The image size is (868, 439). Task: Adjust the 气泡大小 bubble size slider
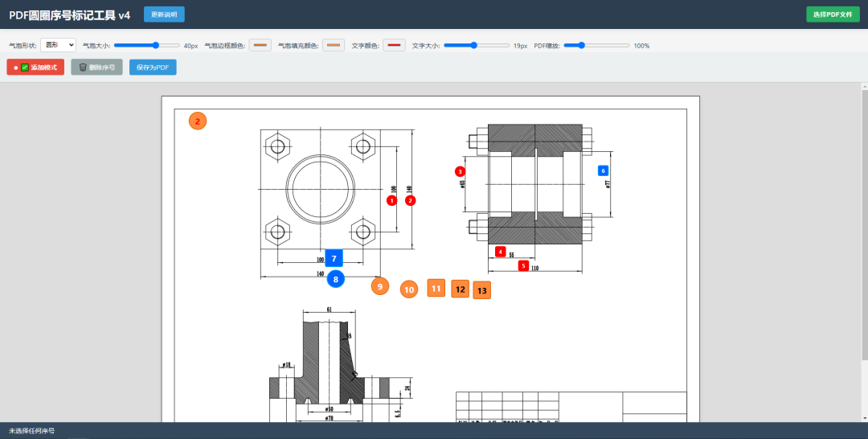[147, 45]
